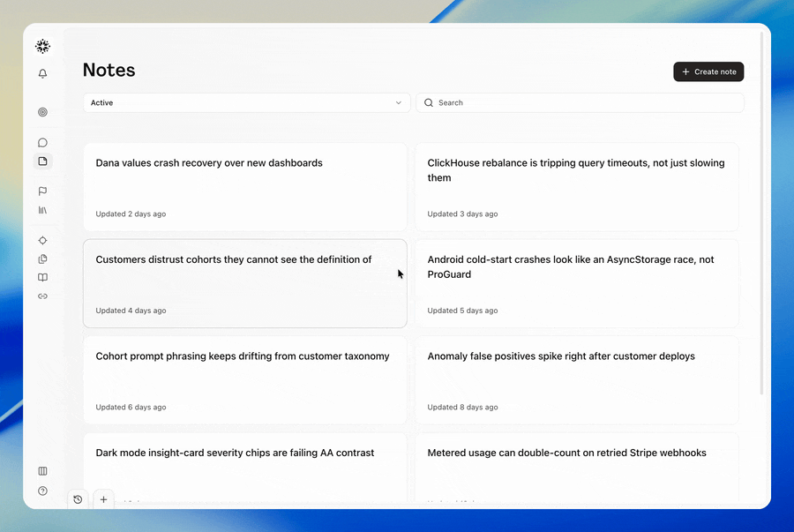Click 'Updated 2 days ago' text
Image resolution: width=794 pixels, height=532 pixels.
click(x=131, y=214)
